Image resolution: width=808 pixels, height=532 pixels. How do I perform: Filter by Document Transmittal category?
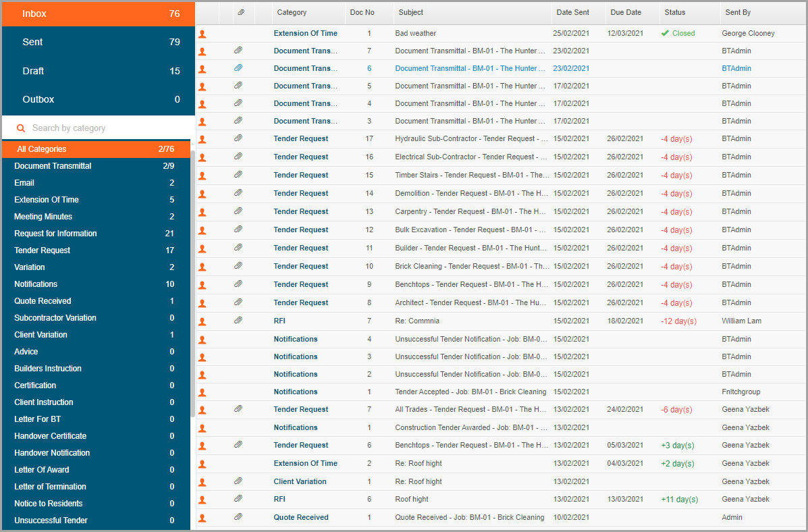click(x=96, y=166)
